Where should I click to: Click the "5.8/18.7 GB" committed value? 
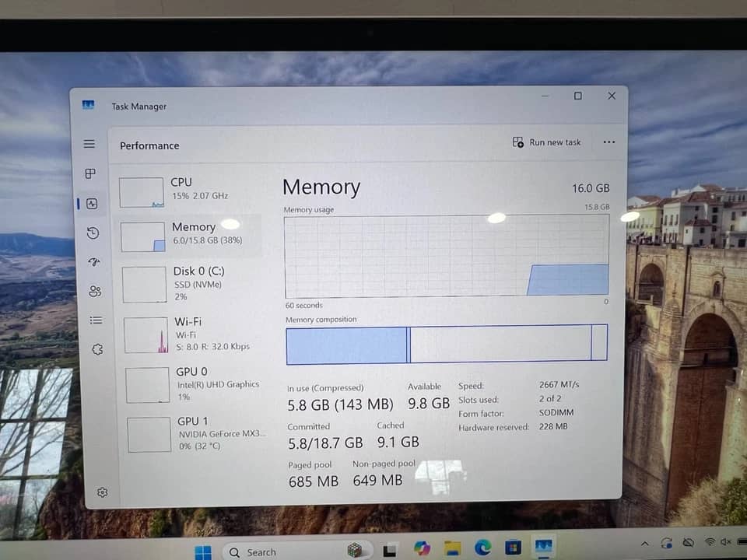pyautogui.click(x=325, y=443)
